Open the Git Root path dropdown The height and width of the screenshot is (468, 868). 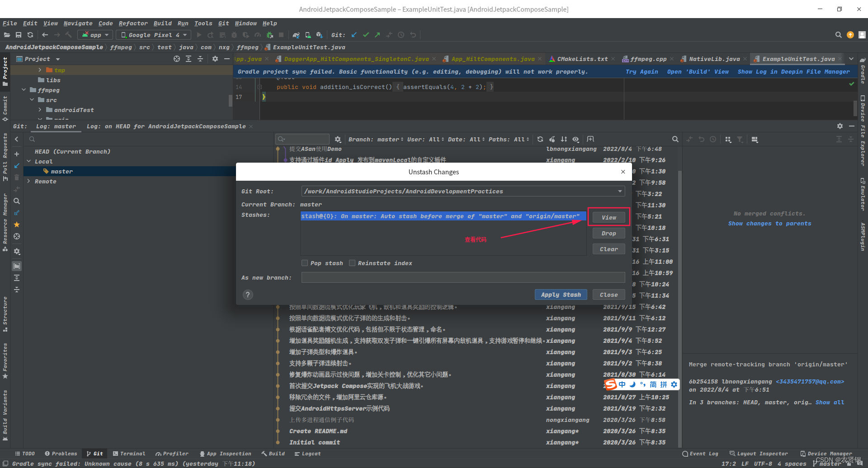click(620, 191)
